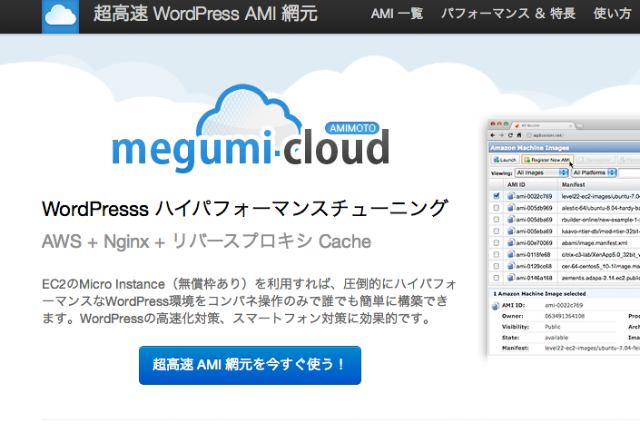640x433 pixels.
Task: Click 超高速 AMI 網元を今すぐ使う！ button
Action: click(250, 365)
